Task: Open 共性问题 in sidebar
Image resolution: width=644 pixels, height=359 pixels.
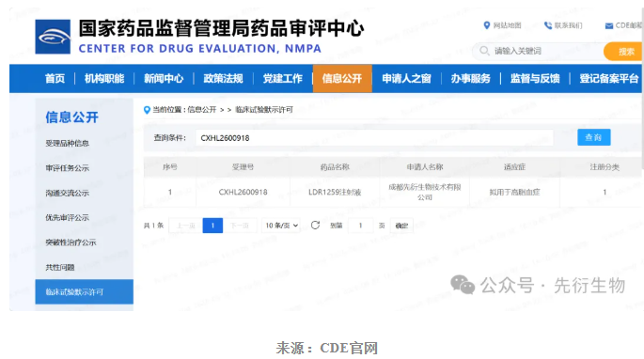Action: pos(60,267)
